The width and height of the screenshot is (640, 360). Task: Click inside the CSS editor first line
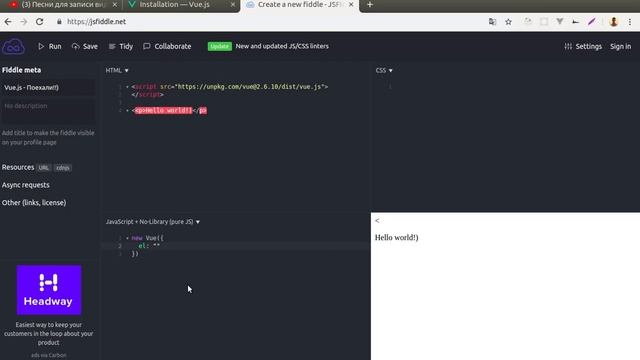click(x=505, y=87)
